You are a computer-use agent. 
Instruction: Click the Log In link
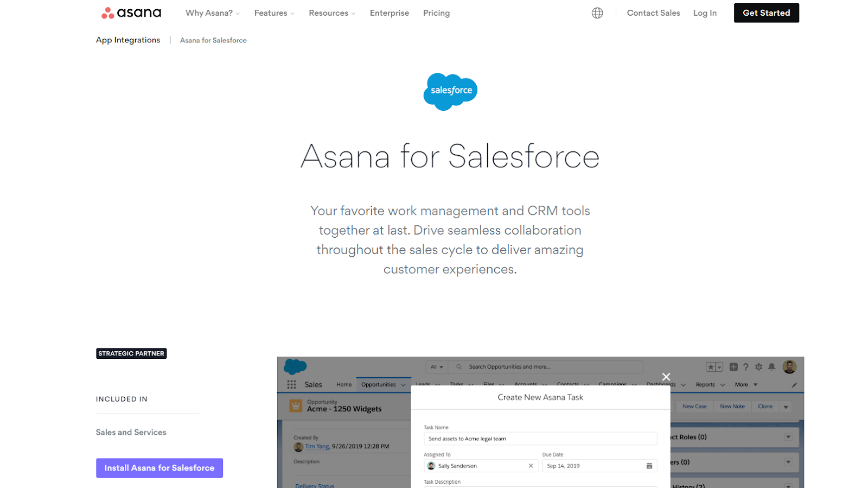point(705,13)
